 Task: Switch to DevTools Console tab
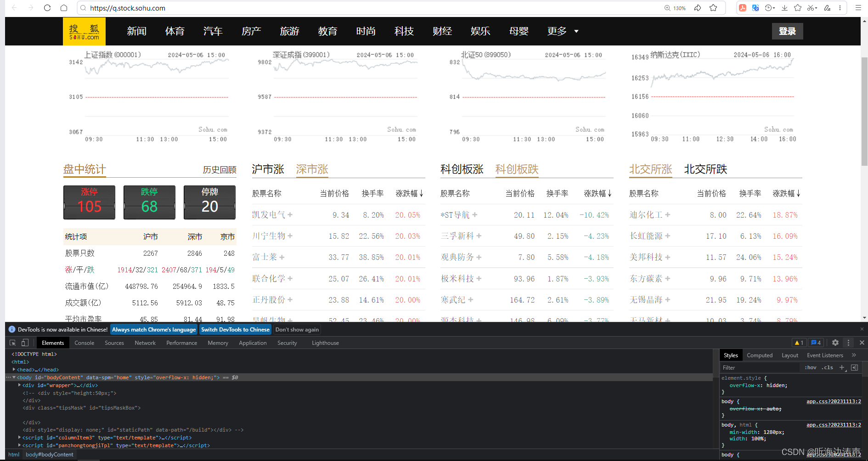click(85, 343)
